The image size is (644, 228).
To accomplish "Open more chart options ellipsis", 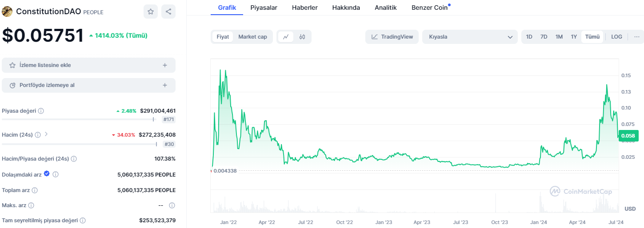I will coord(636,37).
